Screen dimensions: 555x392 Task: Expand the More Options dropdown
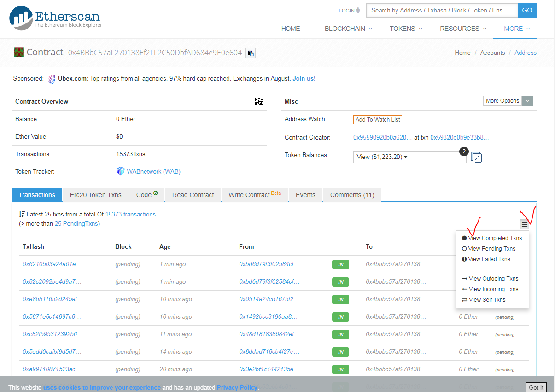point(508,101)
